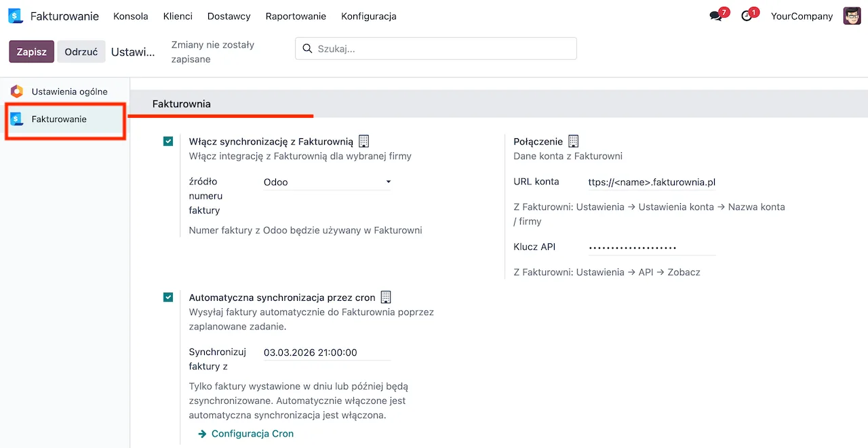868x448 pixels.
Task: Click the Zapisz button
Action: click(x=31, y=51)
